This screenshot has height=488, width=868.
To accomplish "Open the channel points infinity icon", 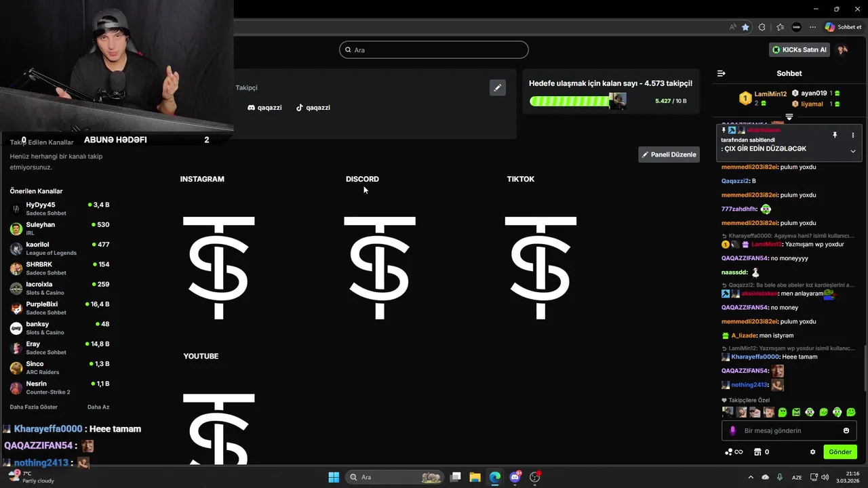I will [734, 452].
